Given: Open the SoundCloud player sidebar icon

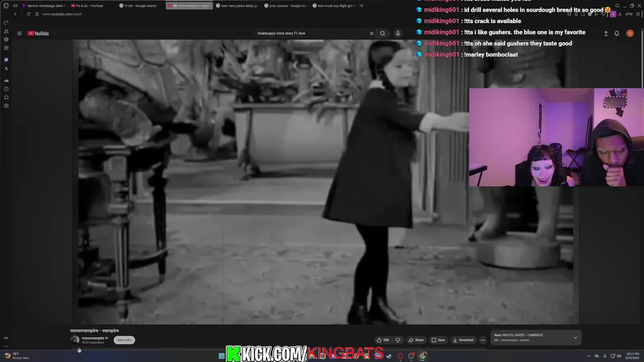Looking at the screenshot, I should tap(6, 80).
